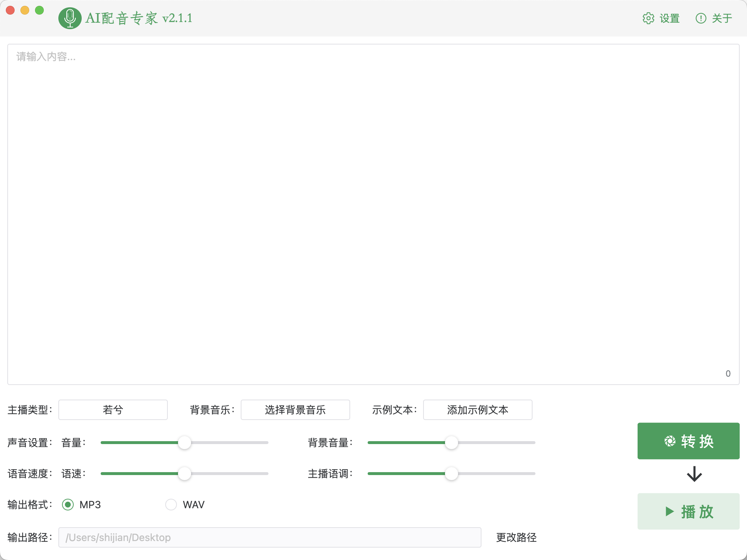Click the green 转换 convert button
The height and width of the screenshot is (560, 747).
click(x=689, y=441)
